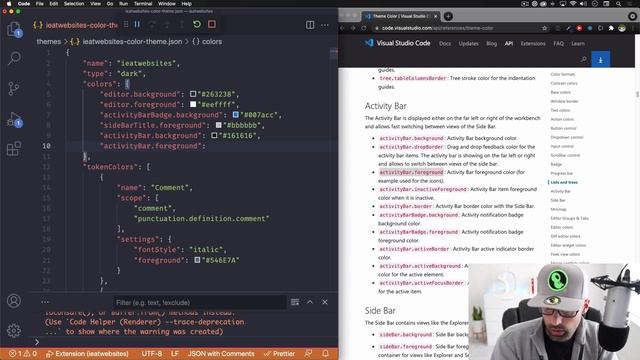This screenshot has width=640, height=360.
Task: Open the color picker for #546E7A swatch
Action: (x=197, y=260)
